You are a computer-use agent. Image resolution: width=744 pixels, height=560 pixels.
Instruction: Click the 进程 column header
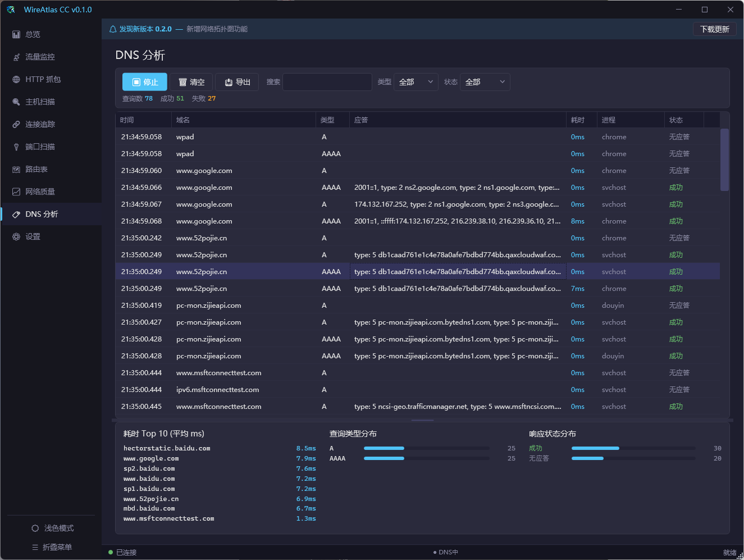click(630, 120)
